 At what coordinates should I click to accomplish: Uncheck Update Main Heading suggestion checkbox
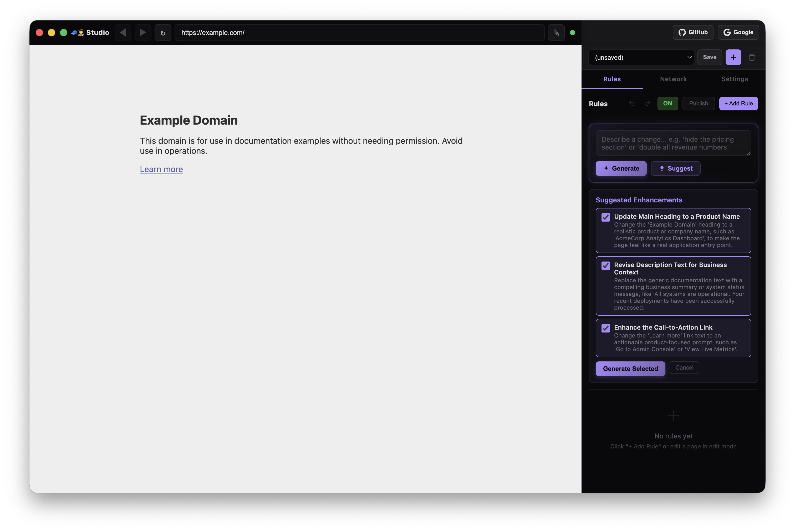coord(605,217)
